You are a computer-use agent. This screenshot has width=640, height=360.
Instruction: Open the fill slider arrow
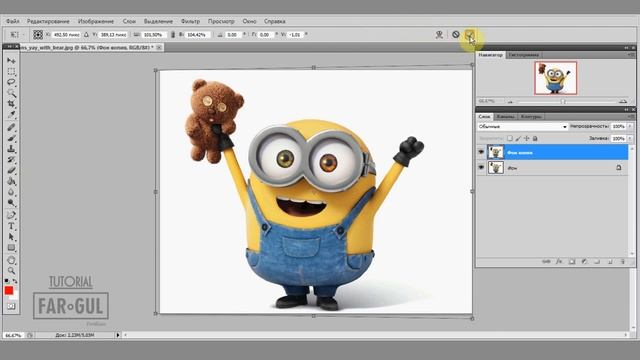click(630, 138)
